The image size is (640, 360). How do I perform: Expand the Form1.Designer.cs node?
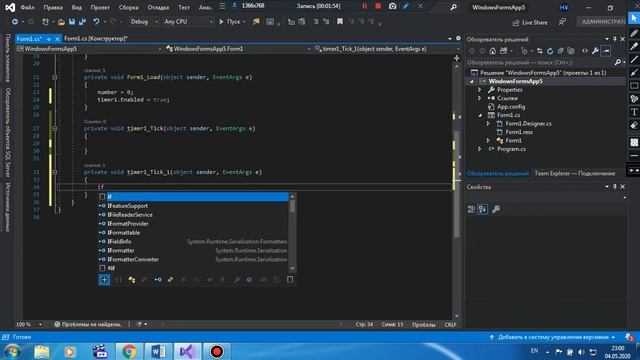click(488, 123)
